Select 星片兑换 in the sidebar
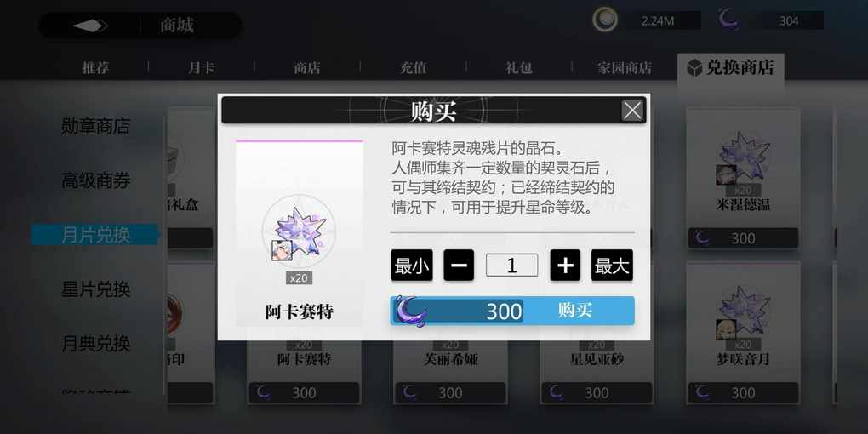Viewport: 868px width, 434px height. click(x=96, y=289)
